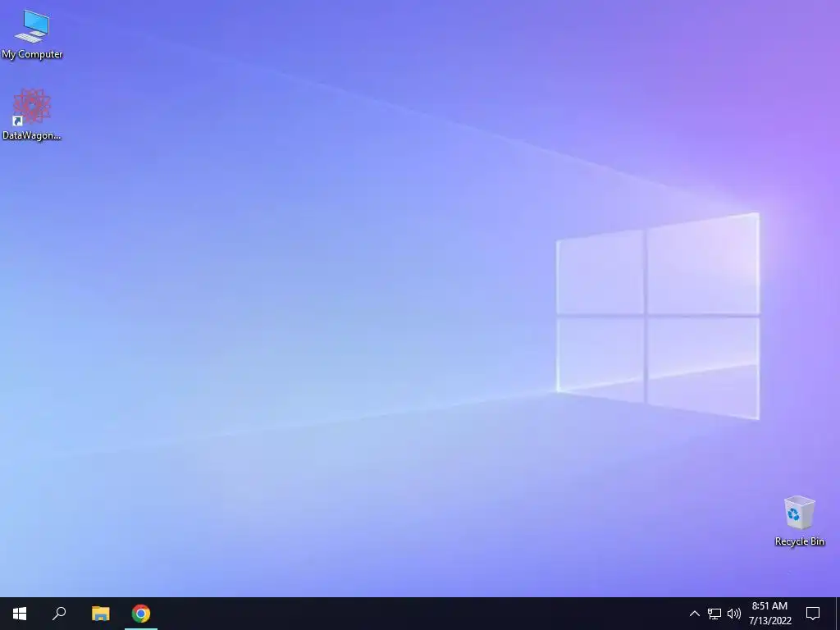Image resolution: width=840 pixels, height=630 pixels.
Task: Open network status tray icon
Action: [714, 614]
